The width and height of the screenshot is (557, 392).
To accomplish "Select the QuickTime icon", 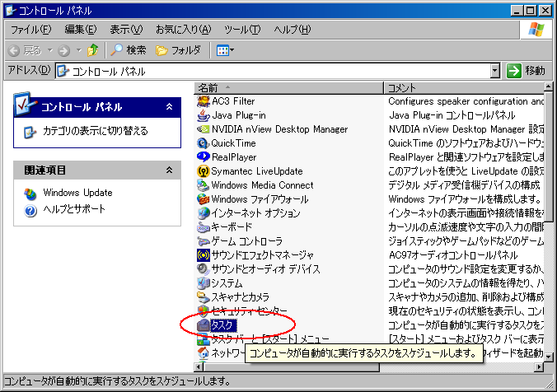I will (204, 143).
